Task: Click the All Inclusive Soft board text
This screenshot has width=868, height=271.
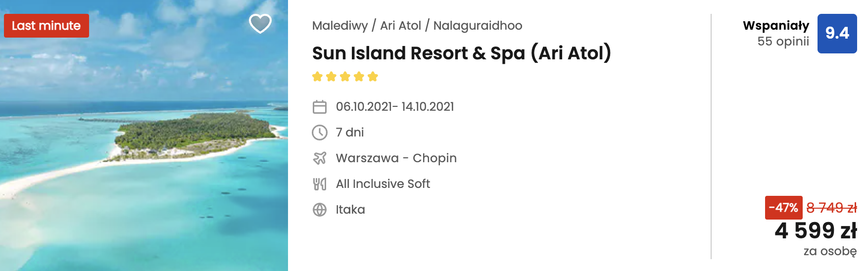Action: tap(383, 184)
